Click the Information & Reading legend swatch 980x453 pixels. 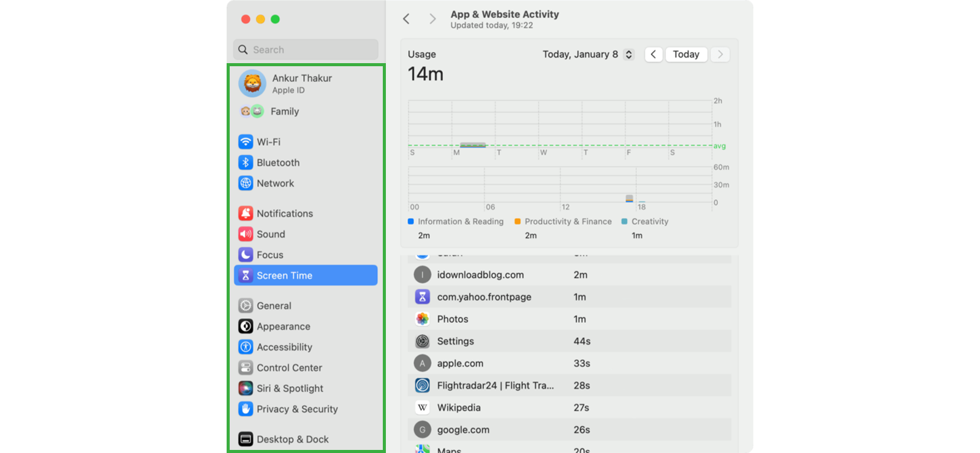(411, 221)
